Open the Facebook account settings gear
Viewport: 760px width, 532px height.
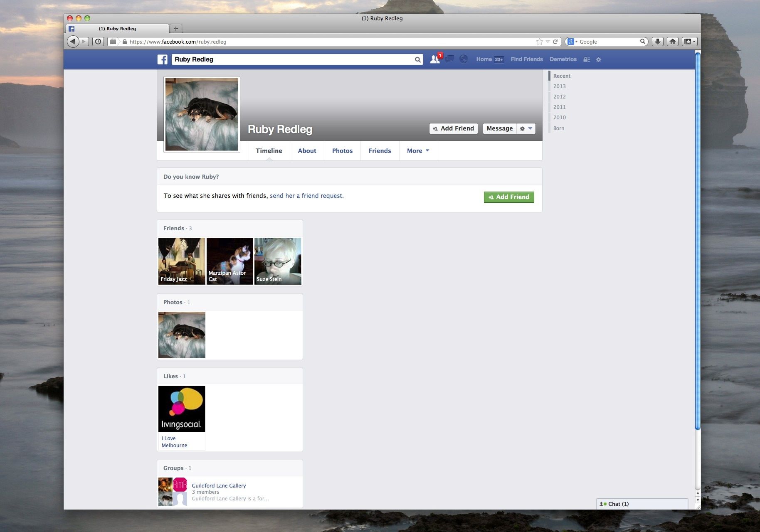click(599, 59)
